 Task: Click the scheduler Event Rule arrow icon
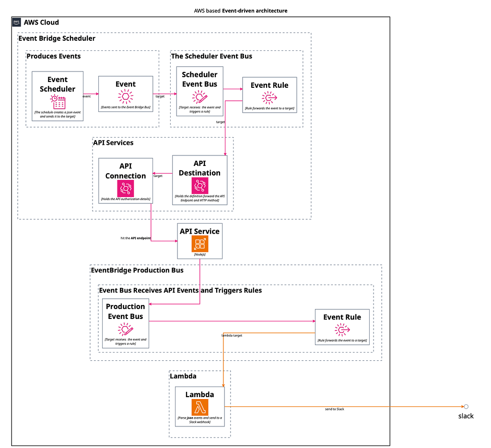pos(269,98)
